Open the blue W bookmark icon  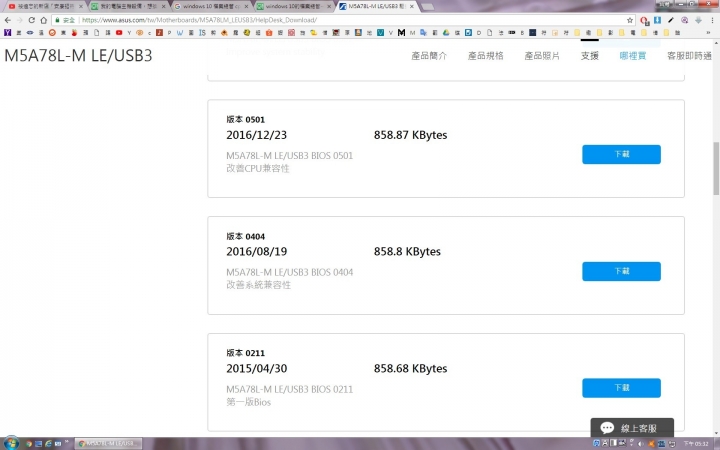[180, 33]
